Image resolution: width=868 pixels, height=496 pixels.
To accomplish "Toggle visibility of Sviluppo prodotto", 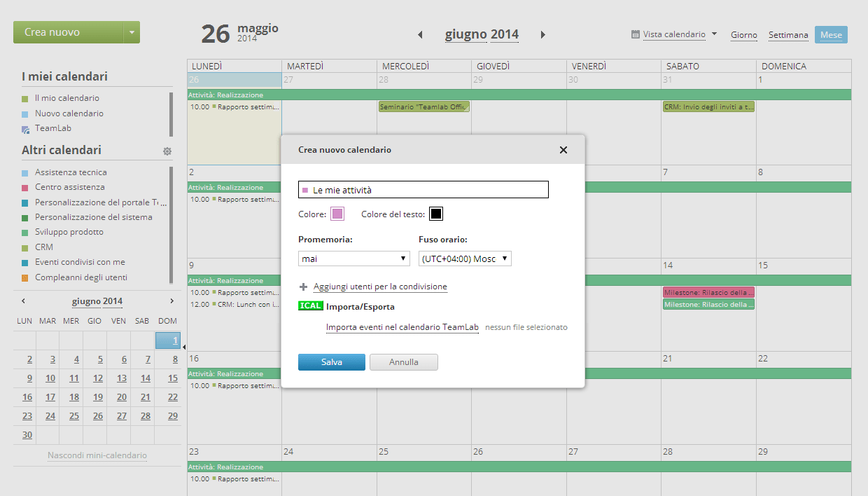I will point(25,233).
